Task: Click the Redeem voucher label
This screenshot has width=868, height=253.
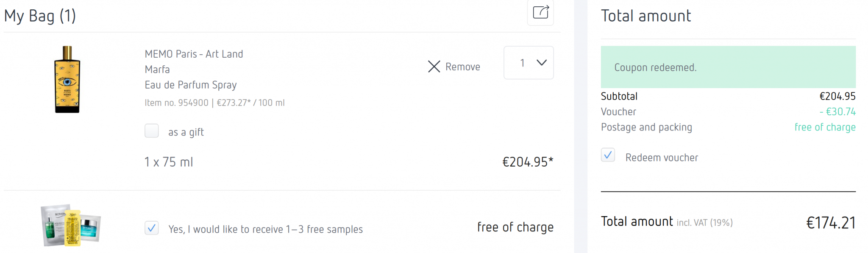Action: [x=662, y=158]
